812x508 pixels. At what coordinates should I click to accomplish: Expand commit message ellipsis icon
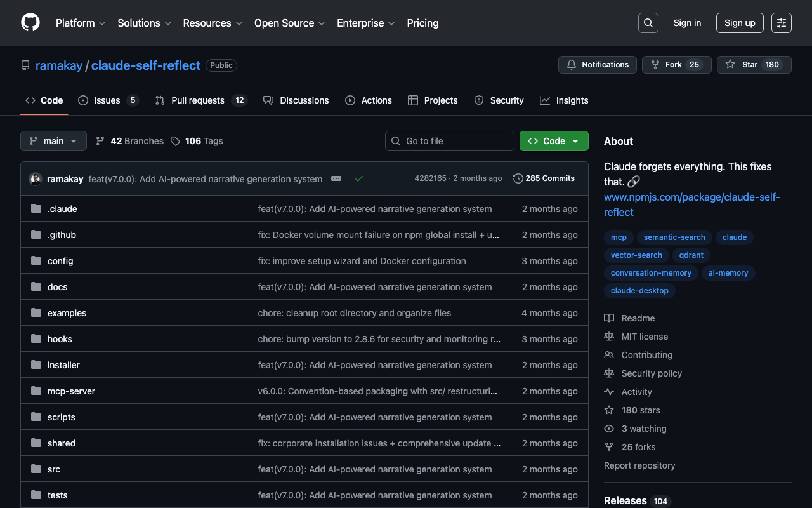click(x=336, y=179)
